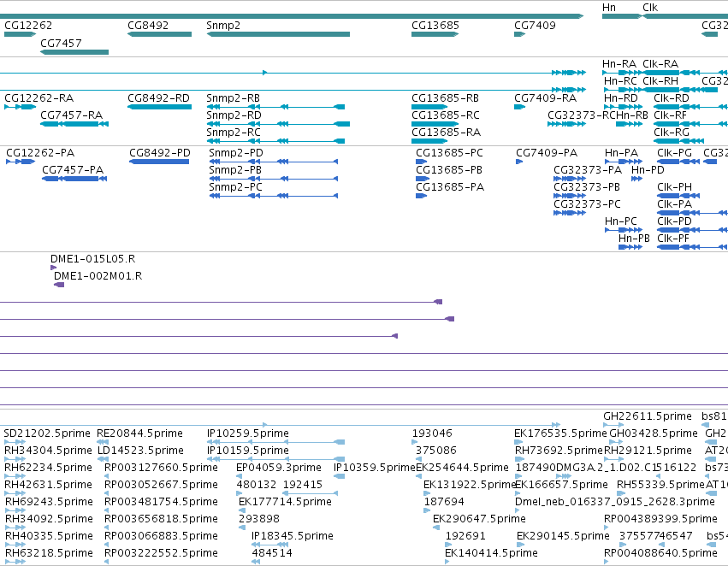Click the CG12262 gene label
The height and width of the screenshot is (566, 728).
click(x=28, y=26)
